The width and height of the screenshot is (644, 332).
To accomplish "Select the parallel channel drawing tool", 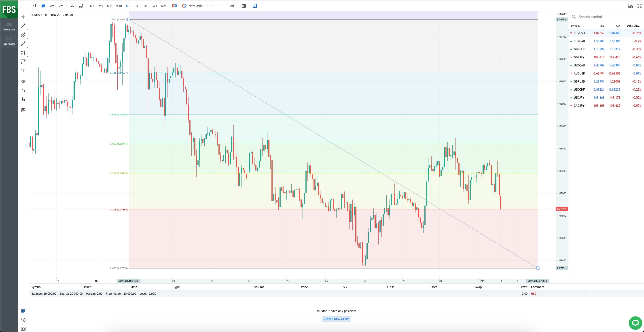I will coord(23,35).
